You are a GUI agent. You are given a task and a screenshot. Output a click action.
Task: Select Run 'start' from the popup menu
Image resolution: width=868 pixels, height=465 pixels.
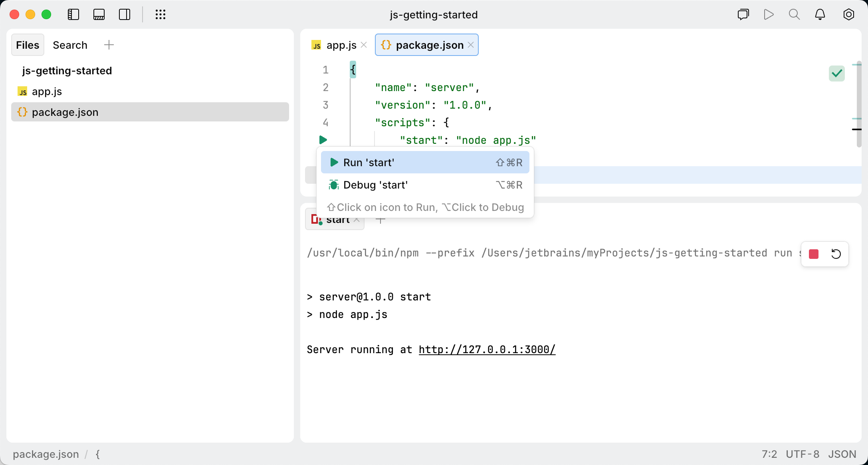click(x=424, y=162)
